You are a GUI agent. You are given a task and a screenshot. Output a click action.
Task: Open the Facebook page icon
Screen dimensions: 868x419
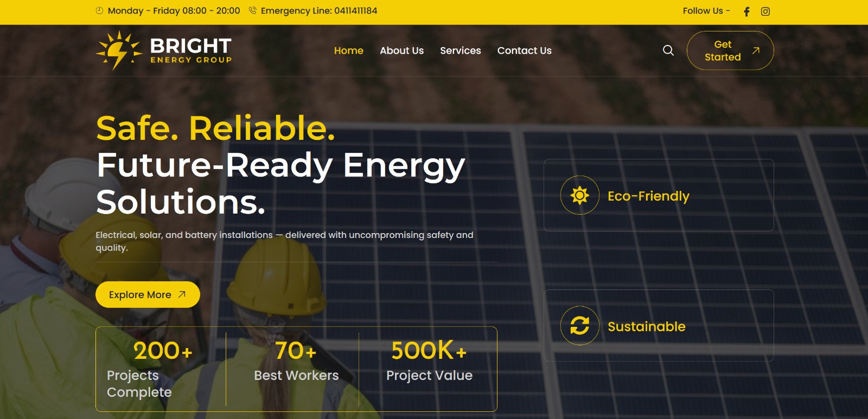[x=746, y=11]
